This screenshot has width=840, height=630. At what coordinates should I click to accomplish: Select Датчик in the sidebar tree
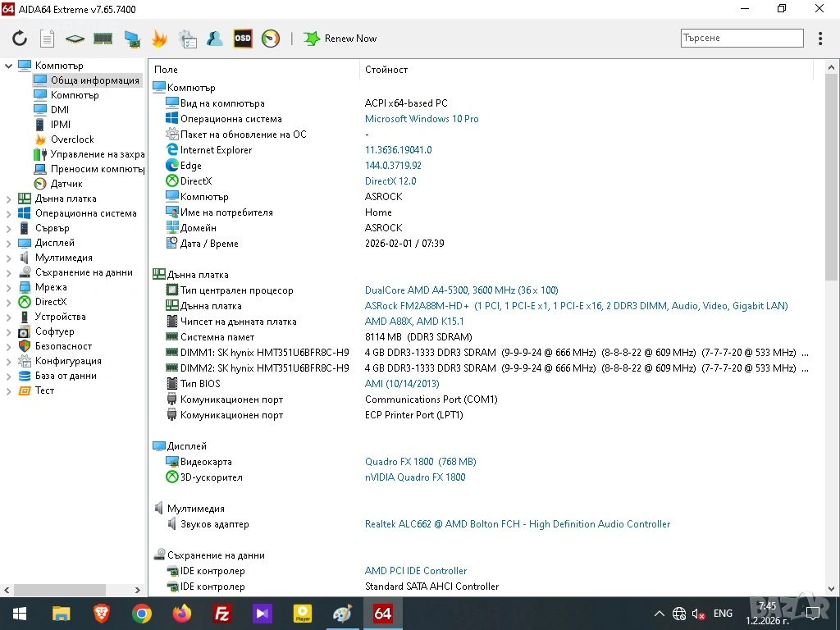click(66, 184)
